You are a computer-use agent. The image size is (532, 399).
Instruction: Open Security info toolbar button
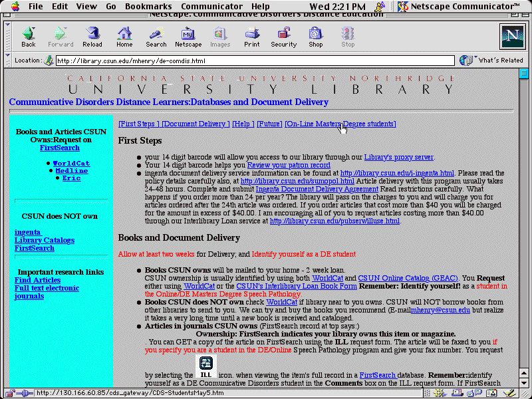[284, 37]
